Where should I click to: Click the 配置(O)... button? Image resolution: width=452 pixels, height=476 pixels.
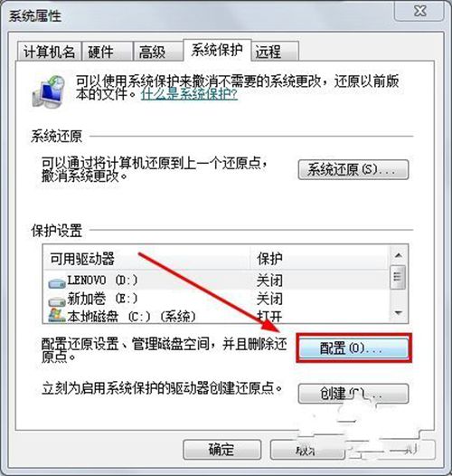353,347
